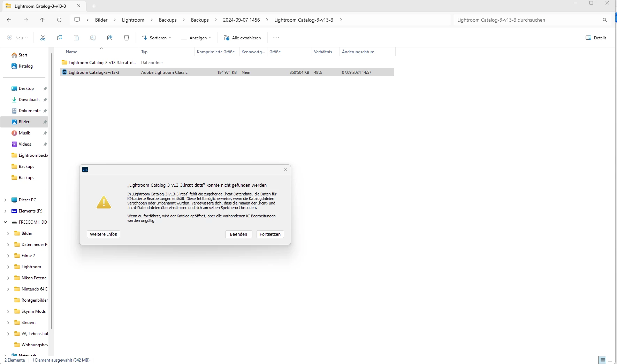Open a new Explorer tab with plus
The width and height of the screenshot is (617, 364).
[x=94, y=6]
